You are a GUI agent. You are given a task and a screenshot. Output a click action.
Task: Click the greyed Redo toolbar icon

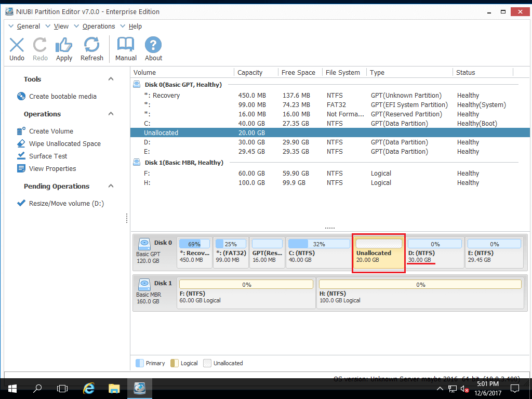click(40, 45)
